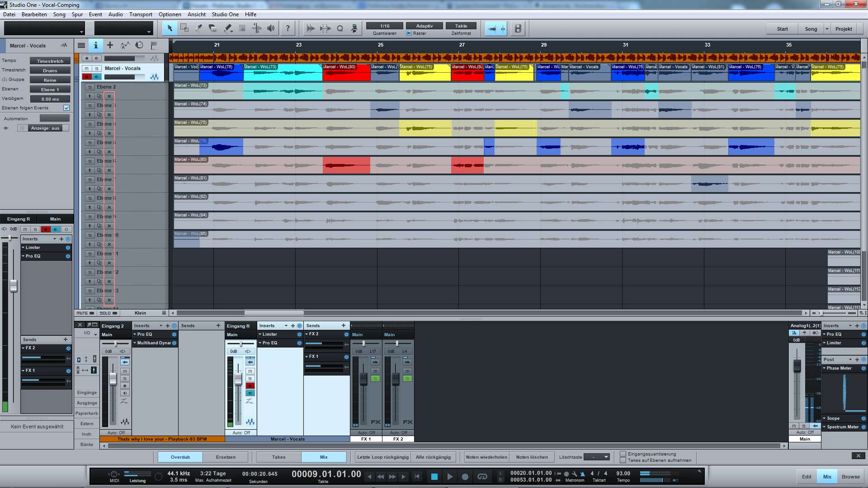
Task: Open the Ansicht menu
Action: pyautogui.click(x=197, y=14)
